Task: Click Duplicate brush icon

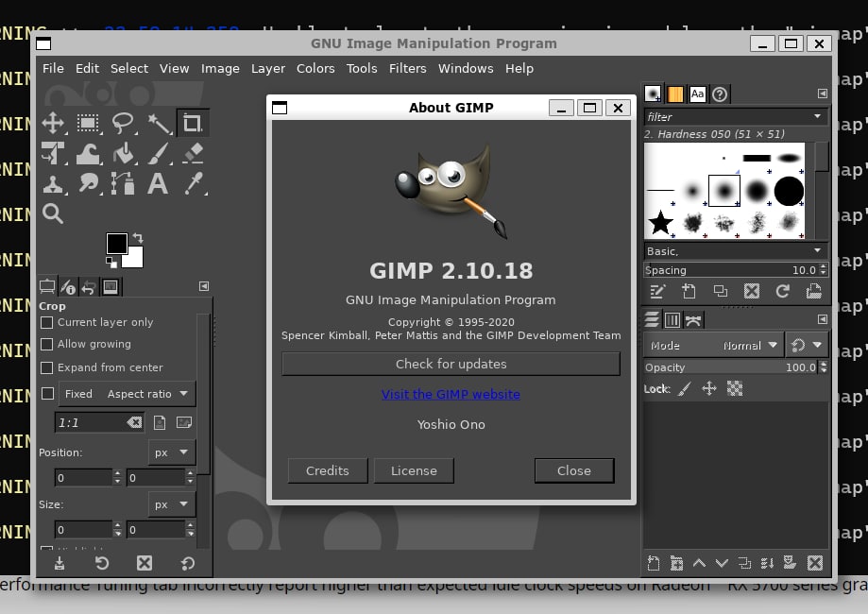Action: [x=721, y=291]
